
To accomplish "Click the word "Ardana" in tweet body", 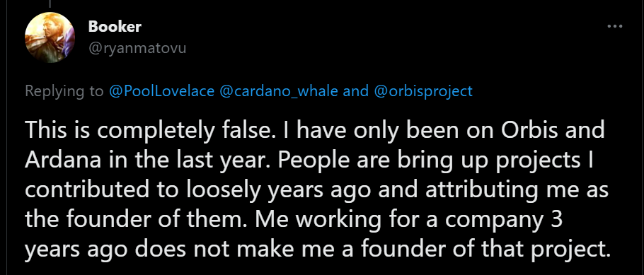I will [x=63, y=160].
